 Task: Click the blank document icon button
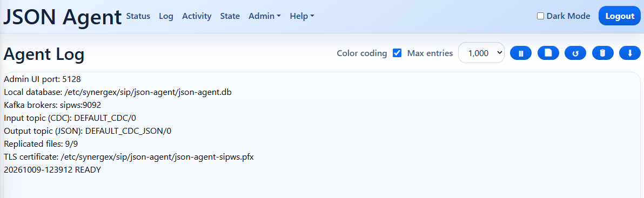(548, 53)
